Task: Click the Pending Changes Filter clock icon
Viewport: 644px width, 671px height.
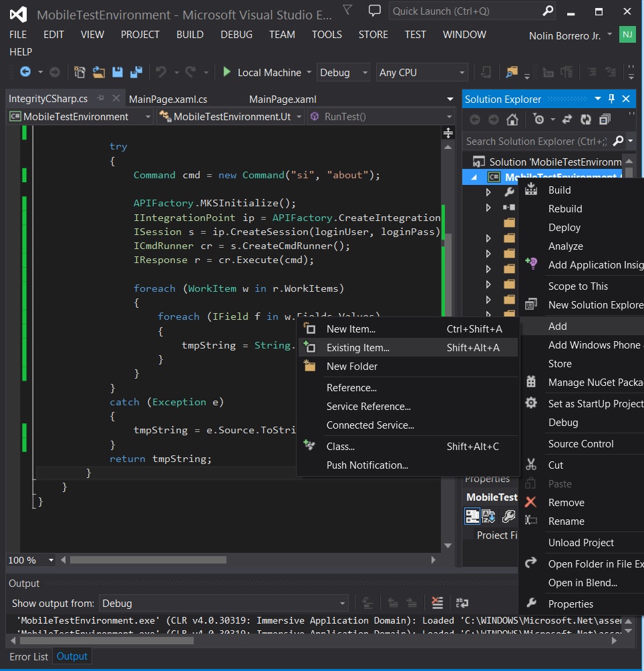Action: tap(538, 120)
